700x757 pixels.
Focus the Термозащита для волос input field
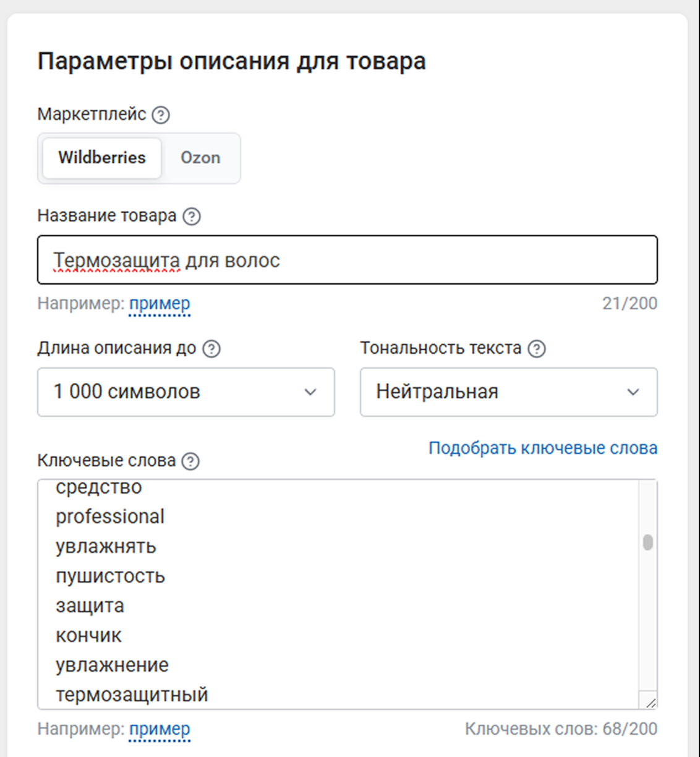(x=346, y=260)
